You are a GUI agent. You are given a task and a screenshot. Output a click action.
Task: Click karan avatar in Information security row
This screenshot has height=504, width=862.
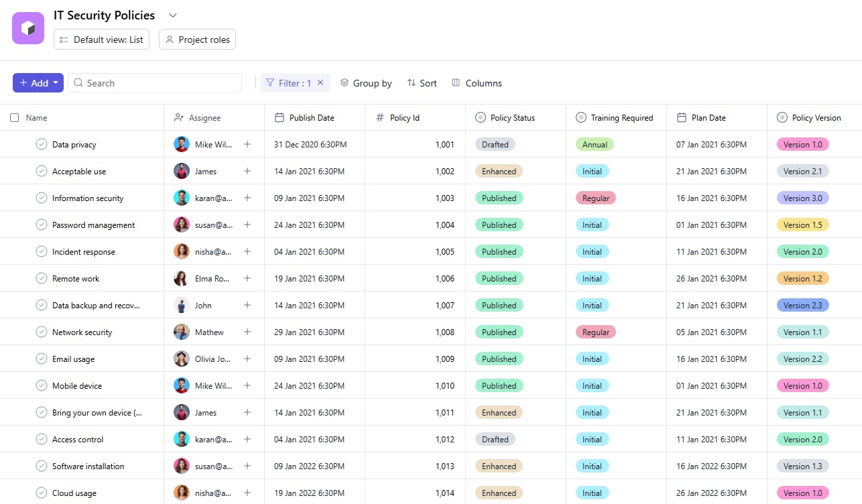[x=182, y=198]
